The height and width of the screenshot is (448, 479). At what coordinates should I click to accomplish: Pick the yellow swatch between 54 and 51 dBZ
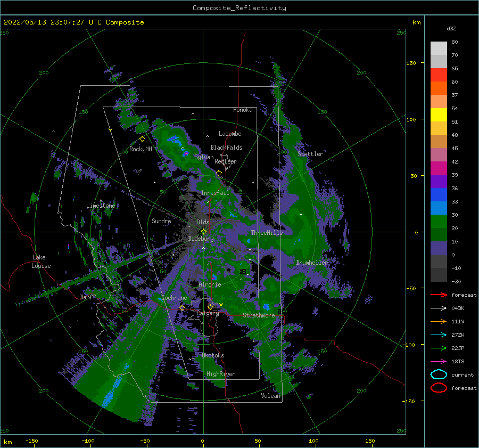pyautogui.click(x=439, y=115)
